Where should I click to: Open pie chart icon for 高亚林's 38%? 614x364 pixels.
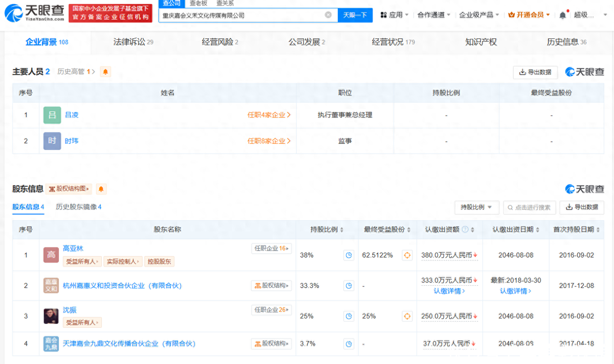(349, 255)
